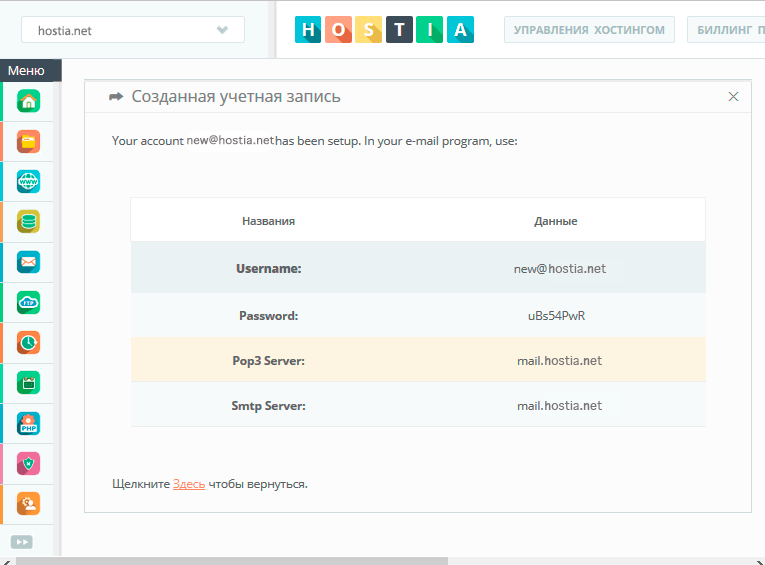The image size is (765, 565).
Task: Open the hostia.net domain dropdown
Action: pos(133,30)
